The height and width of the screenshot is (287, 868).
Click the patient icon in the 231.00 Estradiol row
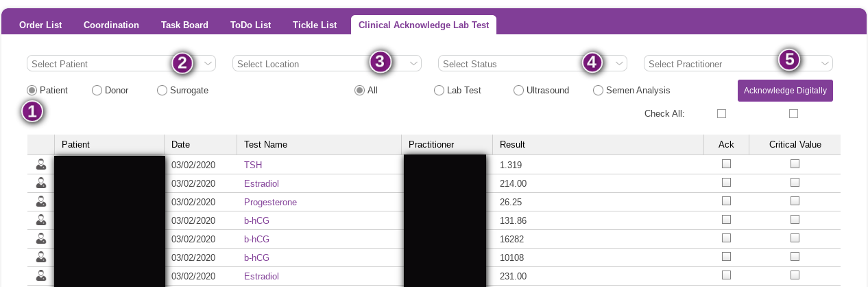[x=41, y=277]
